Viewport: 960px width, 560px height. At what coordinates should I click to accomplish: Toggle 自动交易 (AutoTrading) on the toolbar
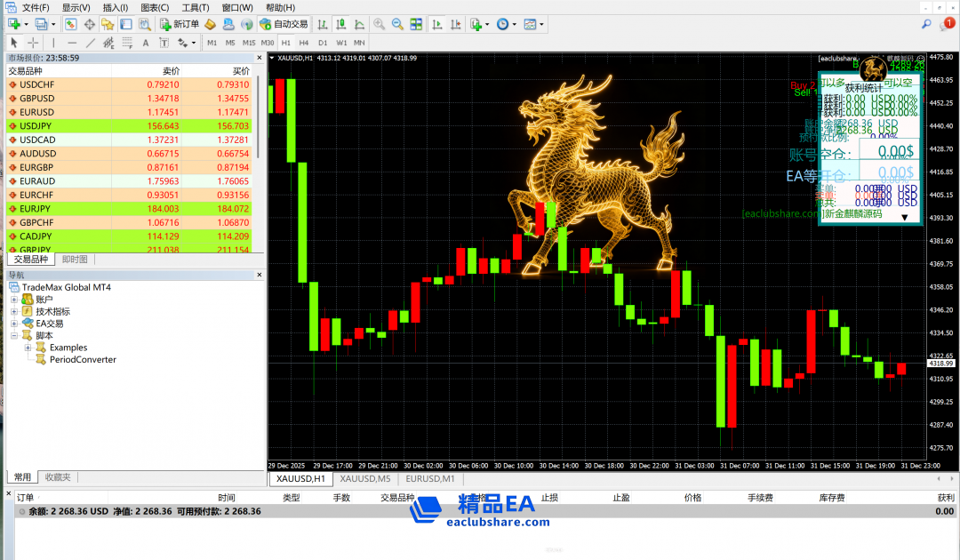tap(283, 24)
